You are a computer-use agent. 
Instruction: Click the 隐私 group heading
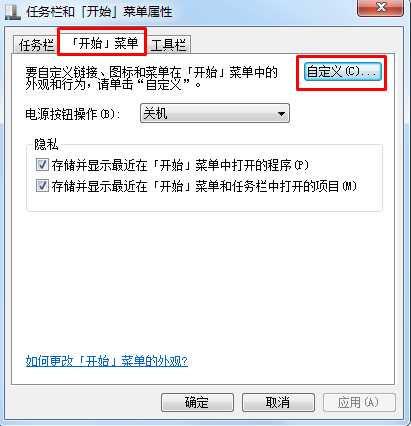(46, 144)
